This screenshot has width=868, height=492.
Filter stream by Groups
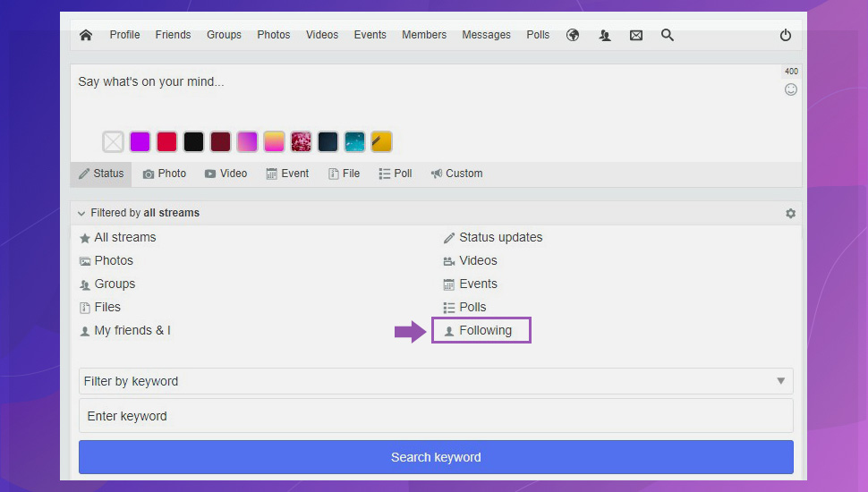click(x=107, y=284)
